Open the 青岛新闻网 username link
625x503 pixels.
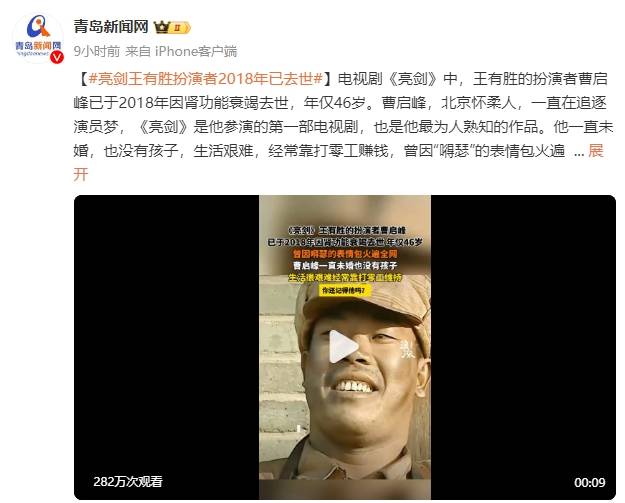click(x=111, y=27)
